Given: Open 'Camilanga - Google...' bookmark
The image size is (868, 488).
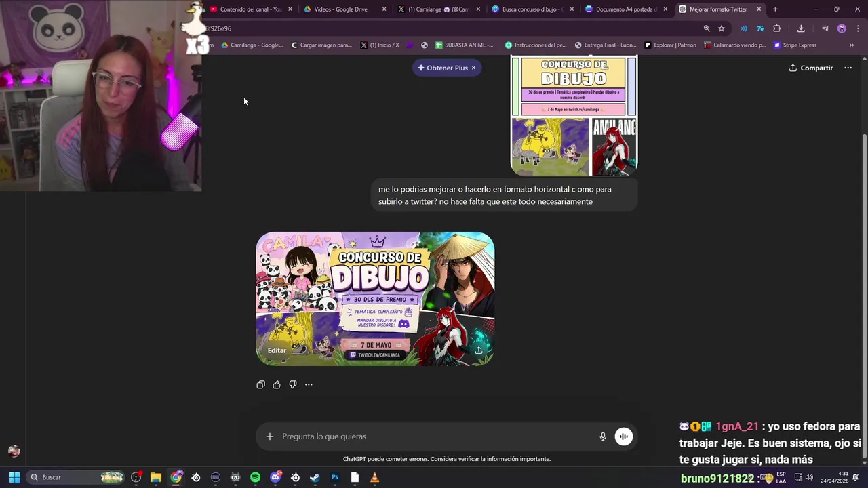Looking at the screenshot, I should tap(252, 45).
